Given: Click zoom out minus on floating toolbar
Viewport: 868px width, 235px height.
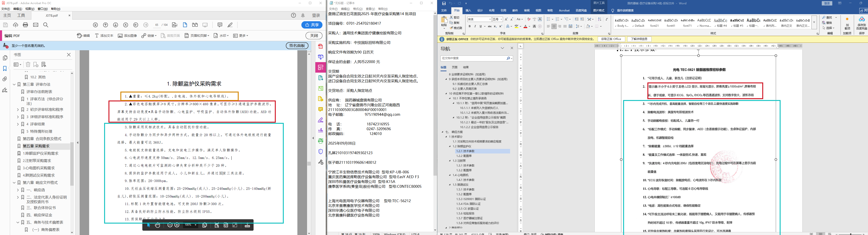Looking at the screenshot, I should click(170, 225).
